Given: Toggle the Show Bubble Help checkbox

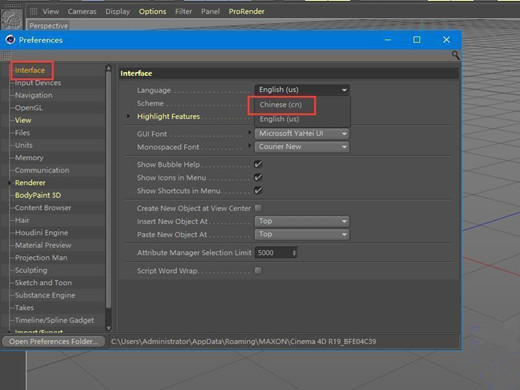Looking at the screenshot, I should pyautogui.click(x=258, y=164).
